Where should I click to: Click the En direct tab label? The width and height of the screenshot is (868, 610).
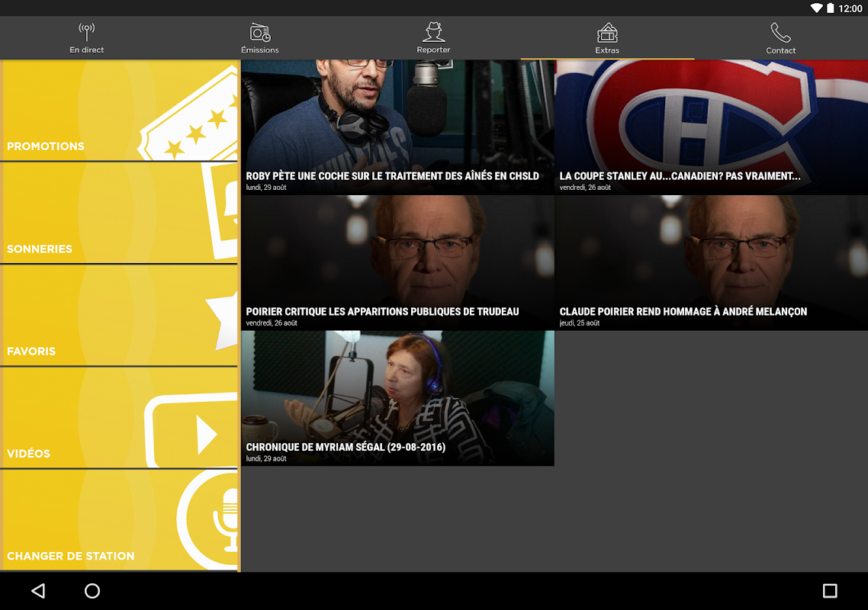point(86,50)
